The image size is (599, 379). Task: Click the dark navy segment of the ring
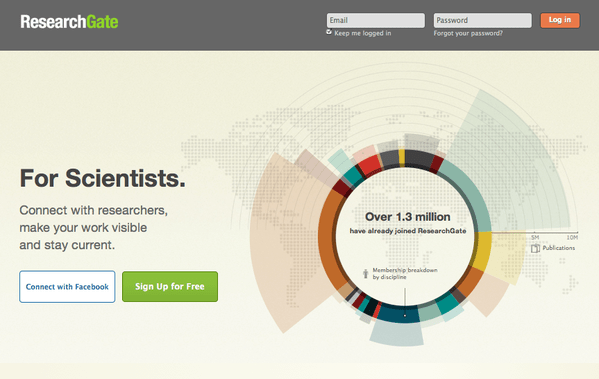click(397, 313)
